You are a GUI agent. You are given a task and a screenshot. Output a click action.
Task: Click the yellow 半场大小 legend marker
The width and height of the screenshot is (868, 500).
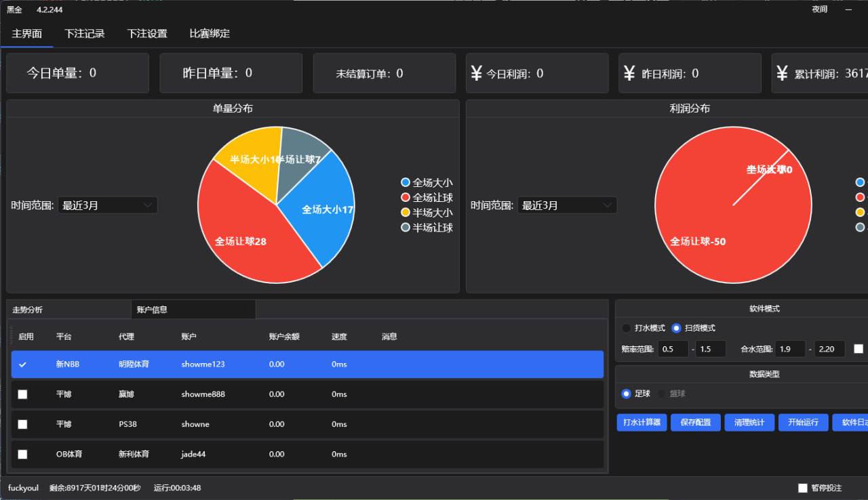coord(406,212)
